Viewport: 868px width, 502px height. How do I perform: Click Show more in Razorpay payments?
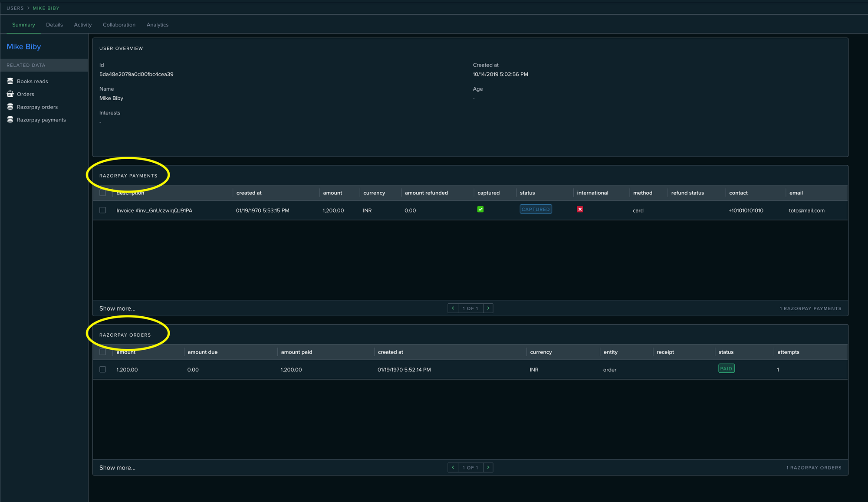click(117, 308)
